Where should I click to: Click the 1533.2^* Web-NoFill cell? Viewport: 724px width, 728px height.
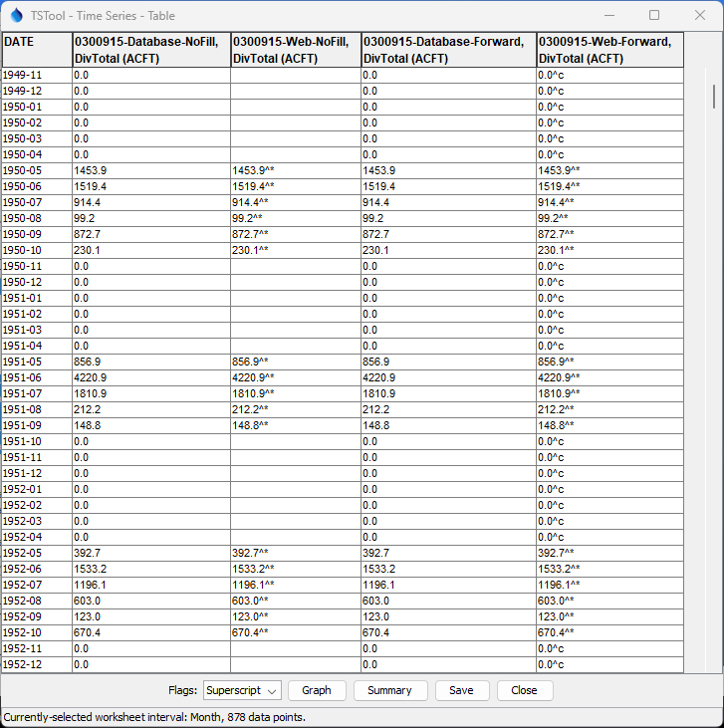tap(296, 569)
